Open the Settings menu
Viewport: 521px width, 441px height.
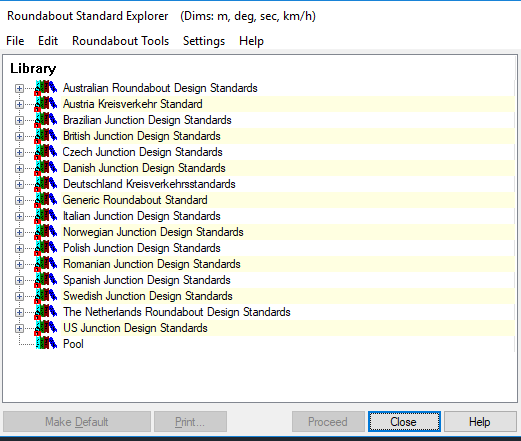click(204, 41)
